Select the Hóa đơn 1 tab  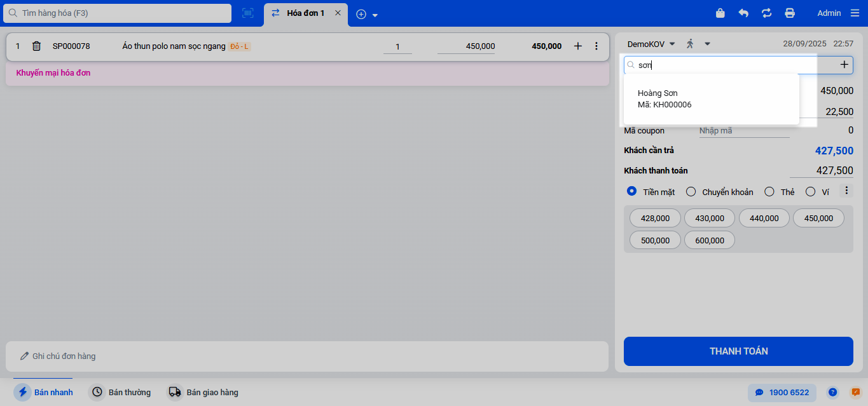coord(305,13)
